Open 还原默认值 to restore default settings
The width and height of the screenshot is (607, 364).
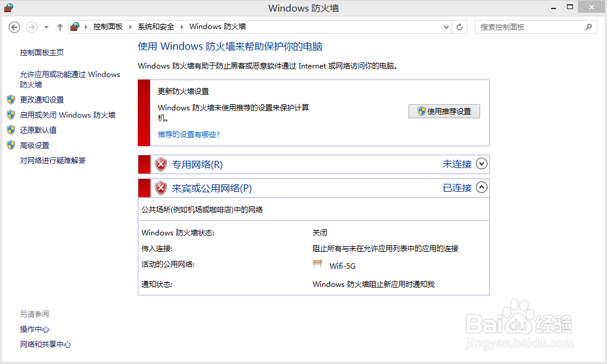39,130
